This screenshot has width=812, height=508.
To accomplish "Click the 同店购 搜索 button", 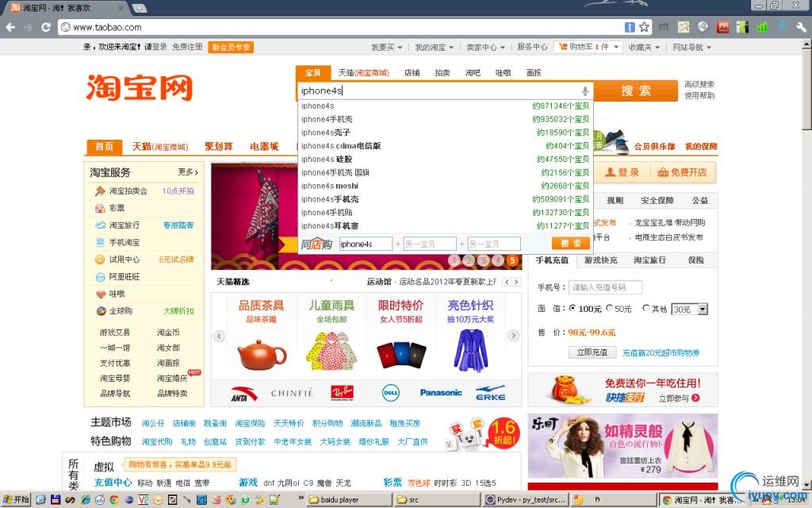I will 571,244.
